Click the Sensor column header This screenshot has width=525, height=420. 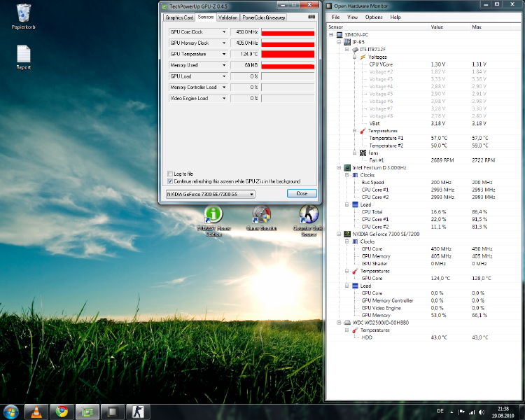coord(378,27)
